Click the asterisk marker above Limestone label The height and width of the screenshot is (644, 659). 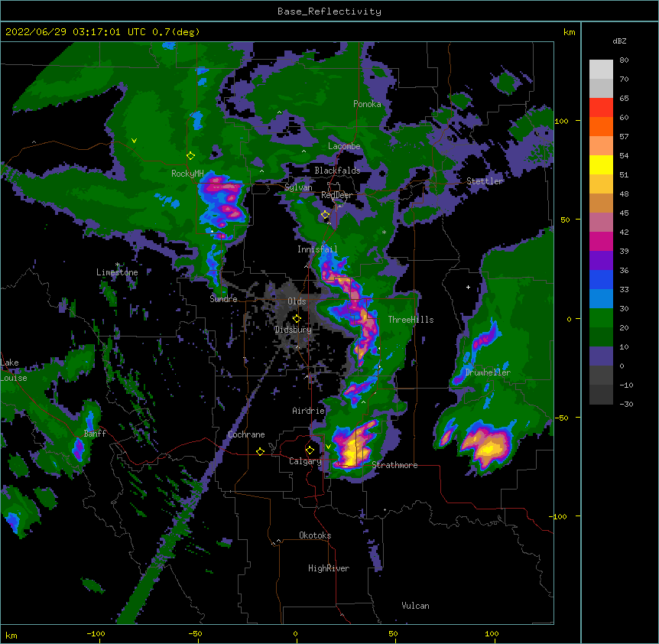[x=118, y=265]
